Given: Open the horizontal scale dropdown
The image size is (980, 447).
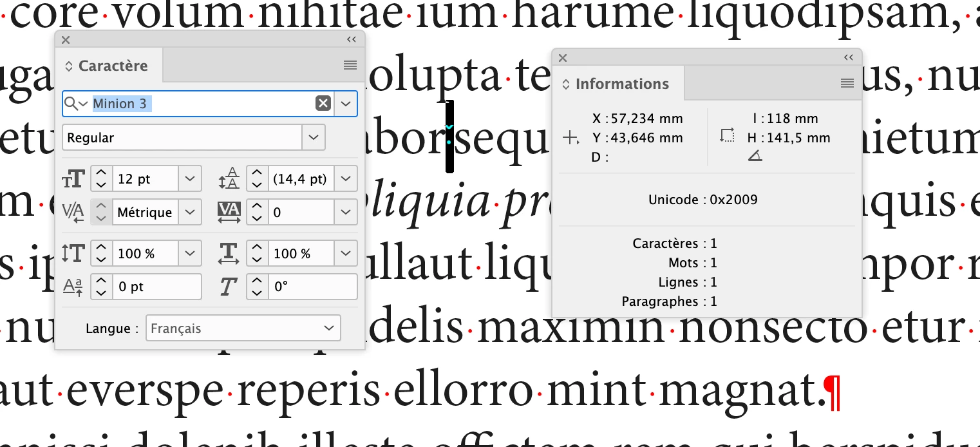Looking at the screenshot, I should [x=346, y=253].
